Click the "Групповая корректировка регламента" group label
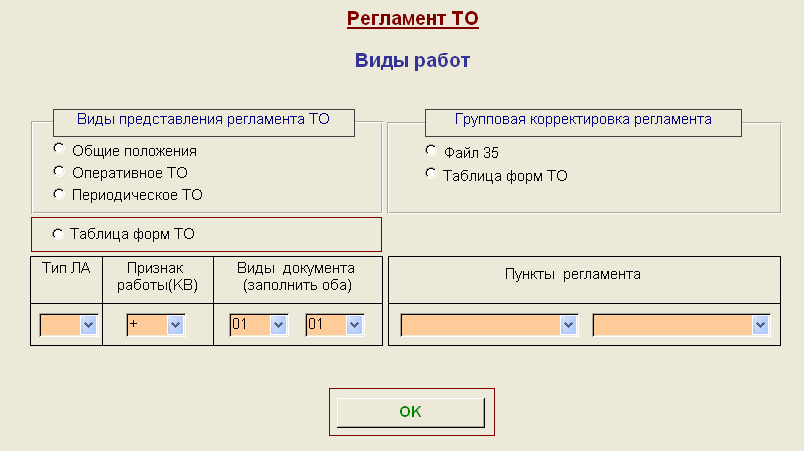The width and height of the screenshot is (804, 451). pos(583,119)
